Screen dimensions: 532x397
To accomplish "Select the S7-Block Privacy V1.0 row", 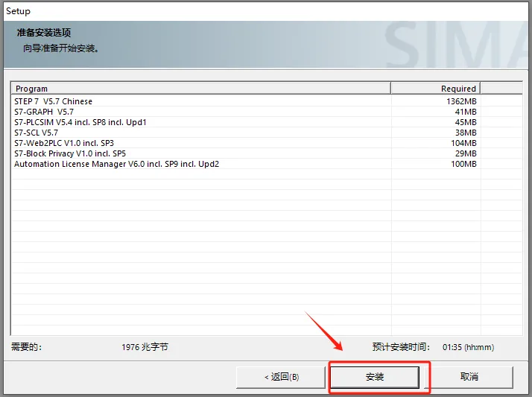I will [266, 153].
